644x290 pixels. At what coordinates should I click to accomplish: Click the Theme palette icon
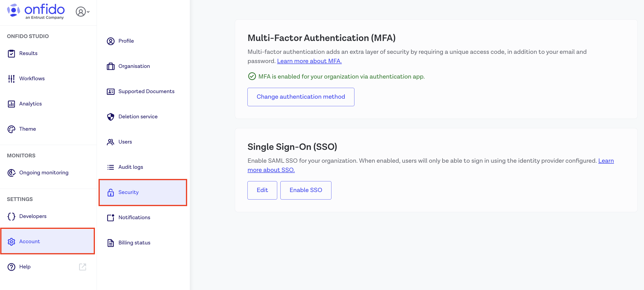click(11, 129)
